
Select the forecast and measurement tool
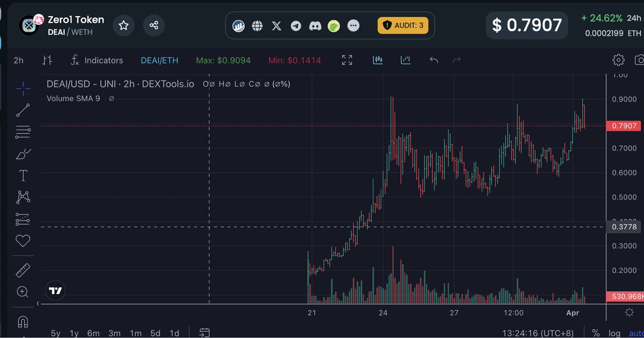23,219
